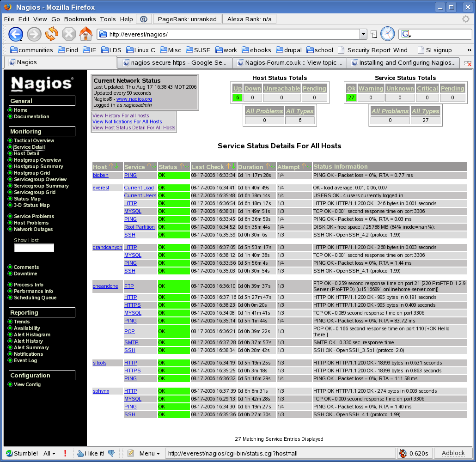This screenshot has height=462, width=476.
Task: Open the history clock icon in toolbar
Action: click(x=388, y=34)
